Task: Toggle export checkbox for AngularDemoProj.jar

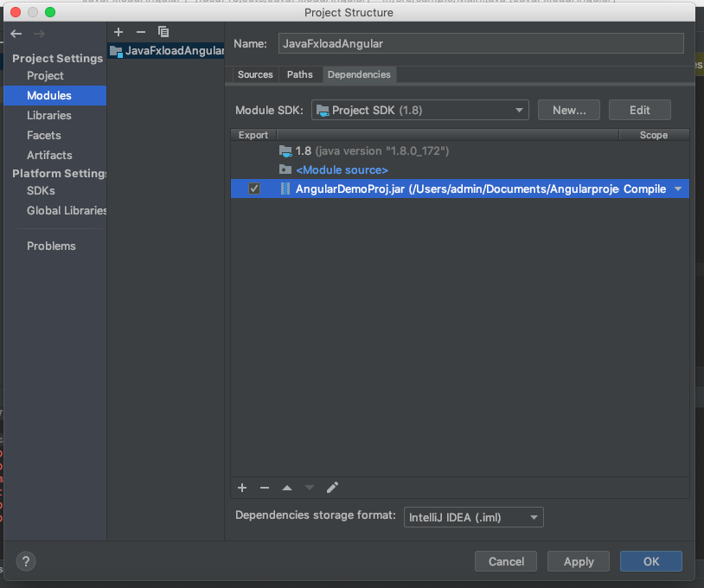Action: 254,189
